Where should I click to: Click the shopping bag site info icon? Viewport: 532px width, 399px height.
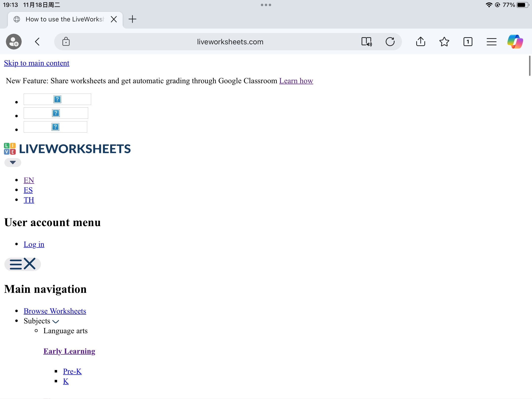(x=66, y=42)
